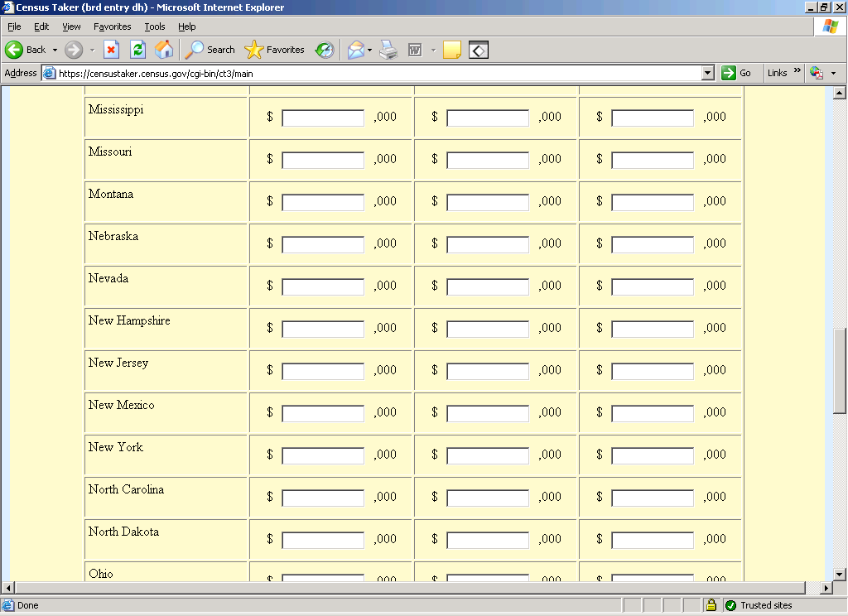848x616 pixels.
Task: Click the third Montana amount field
Action: tap(653, 203)
